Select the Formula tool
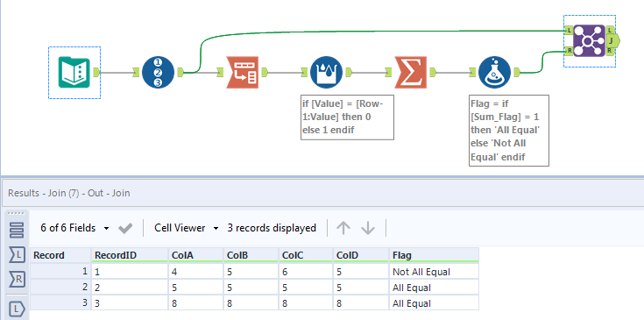This screenshot has height=320, width=644. coord(494,72)
